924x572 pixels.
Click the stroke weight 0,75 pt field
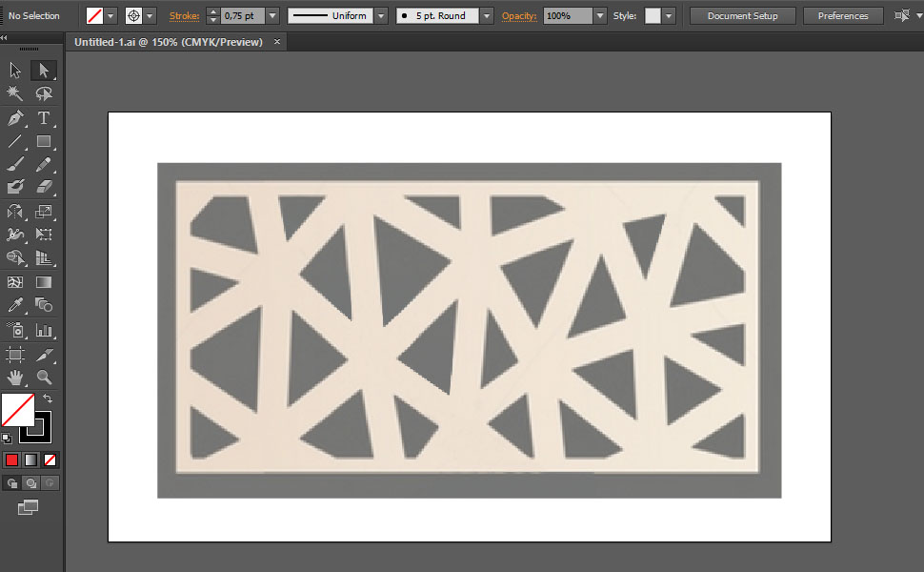pos(243,16)
